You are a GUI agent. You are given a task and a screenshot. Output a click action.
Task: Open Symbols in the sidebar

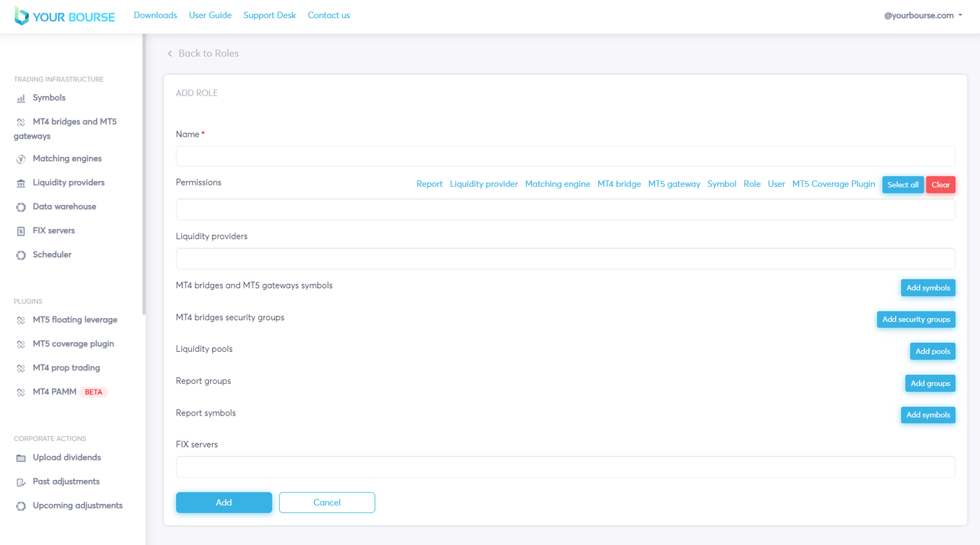[x=49, y=98]
